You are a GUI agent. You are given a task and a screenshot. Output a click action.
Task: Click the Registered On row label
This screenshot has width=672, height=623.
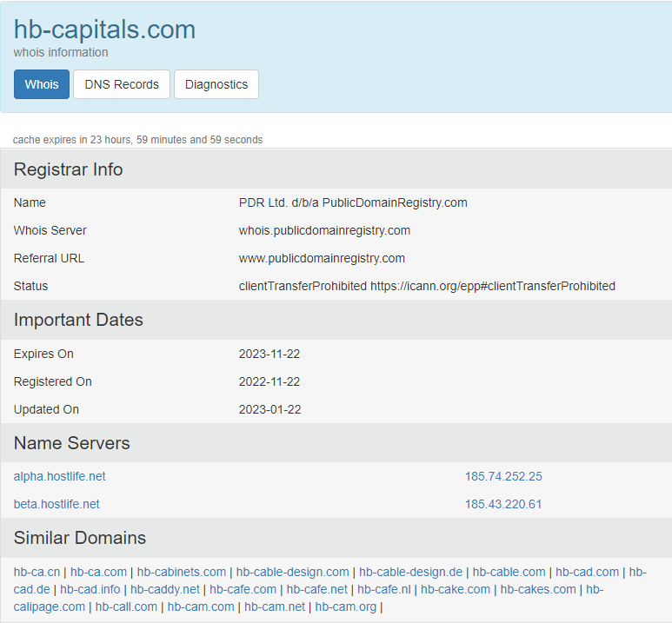[53, 381]
